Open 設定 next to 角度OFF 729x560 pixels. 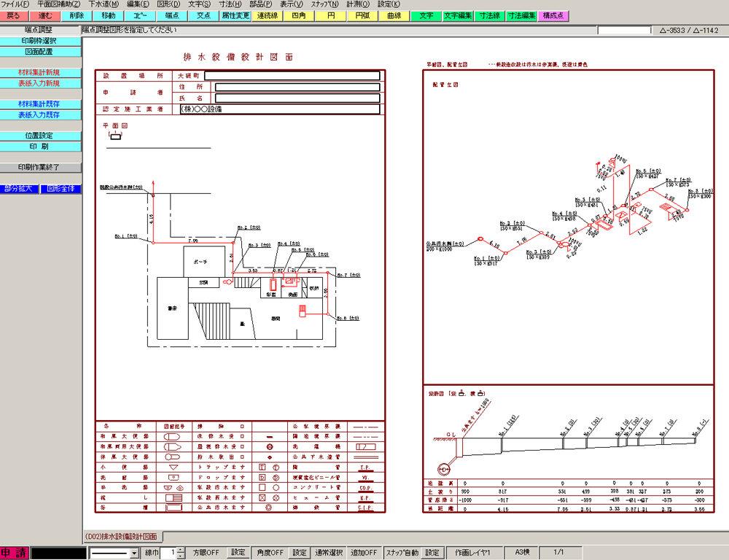tap(300, 553)
